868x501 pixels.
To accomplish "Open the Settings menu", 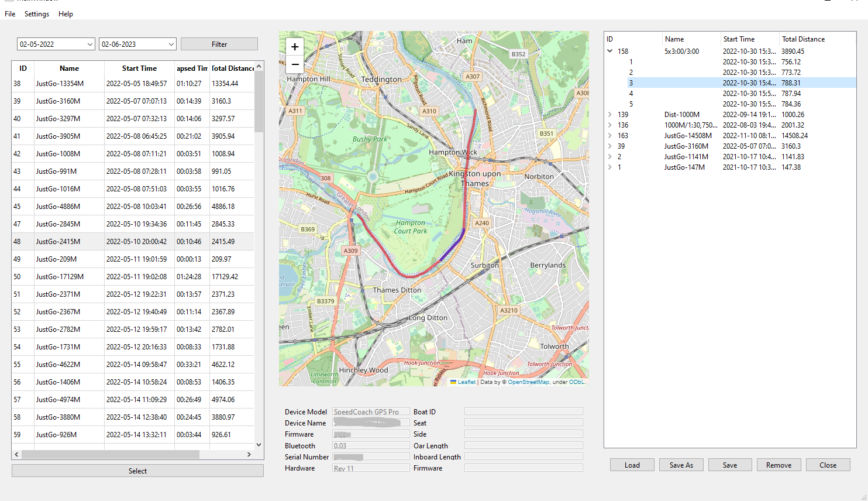I will (37, 13).
